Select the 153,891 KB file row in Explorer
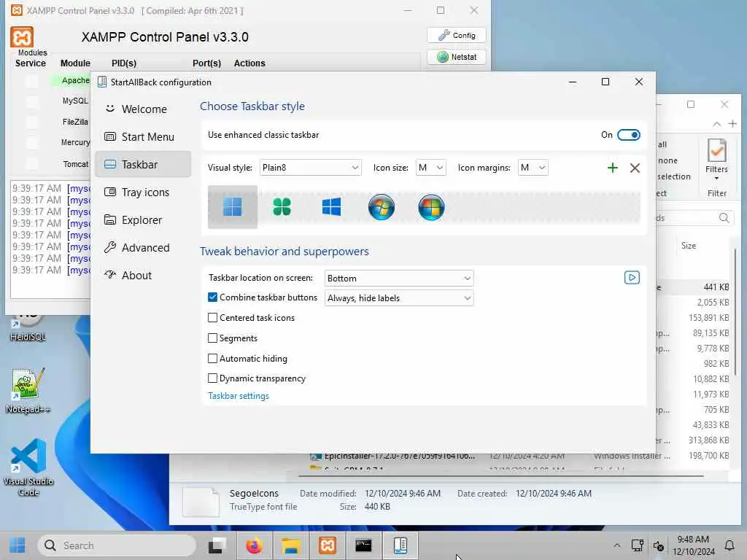 click(692, 318)
